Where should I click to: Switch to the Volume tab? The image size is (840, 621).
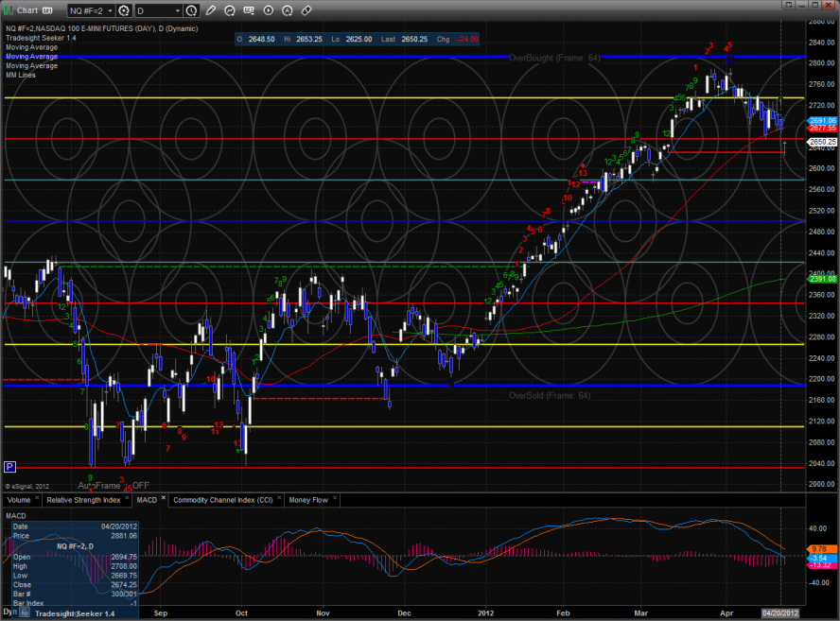(19, 499)
